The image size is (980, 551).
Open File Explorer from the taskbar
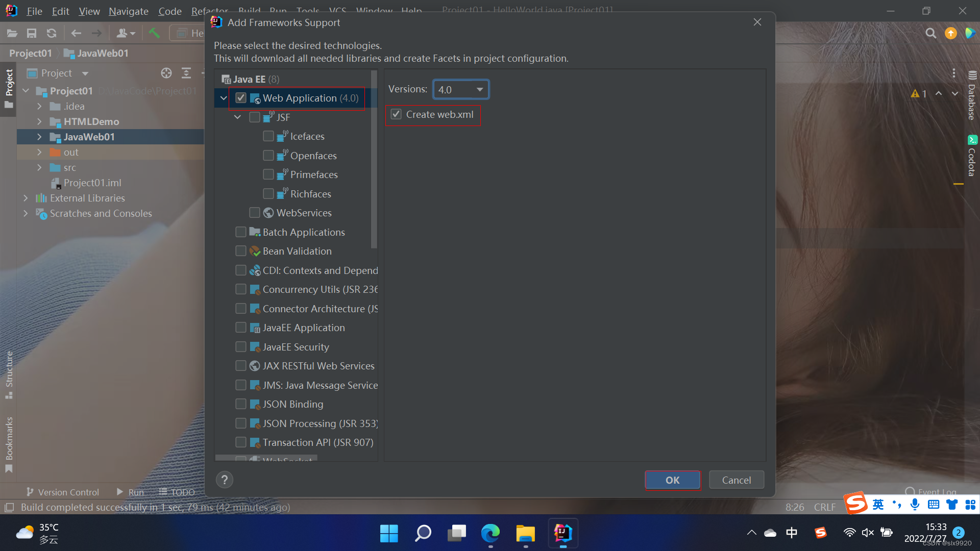click(525, 534)
